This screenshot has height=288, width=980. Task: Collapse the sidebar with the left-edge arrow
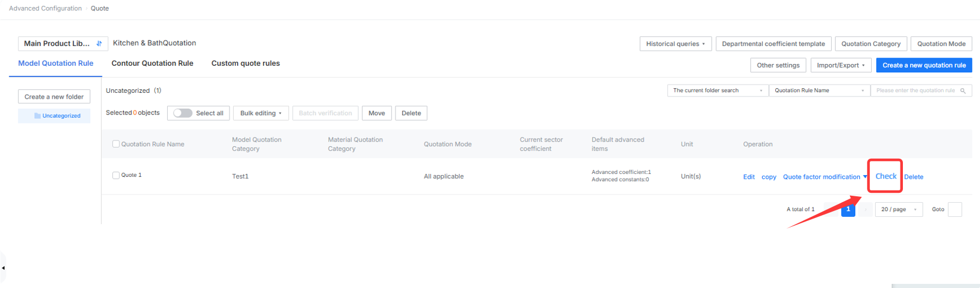point(3,268)
